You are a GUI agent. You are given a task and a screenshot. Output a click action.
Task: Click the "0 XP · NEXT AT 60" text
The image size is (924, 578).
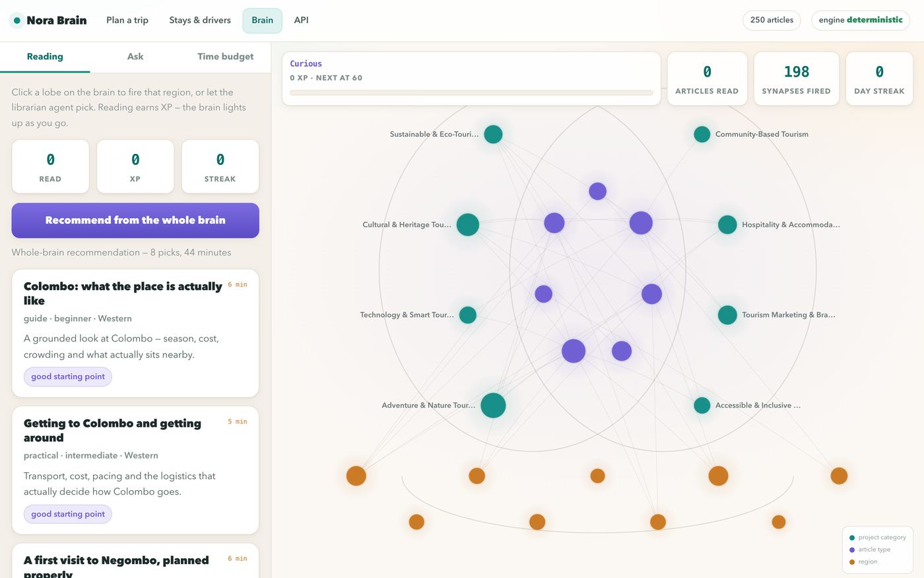coord(326,78)
